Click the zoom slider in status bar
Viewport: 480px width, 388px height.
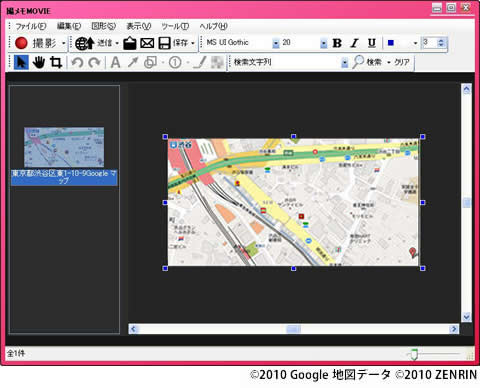click(414, 354)
